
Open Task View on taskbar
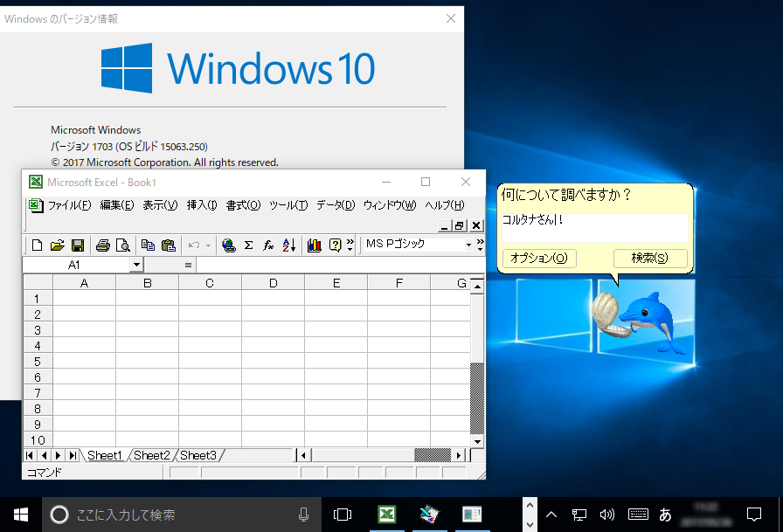coord(343,515)
